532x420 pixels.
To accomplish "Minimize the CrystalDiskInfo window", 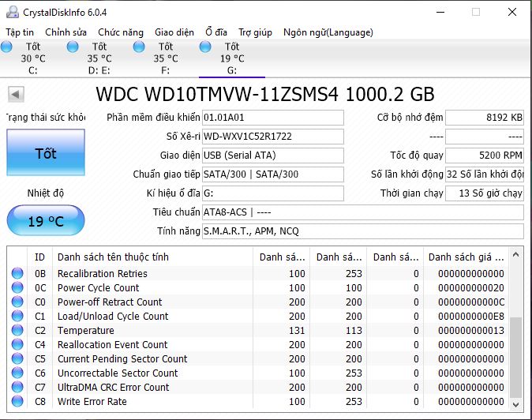I will click(x=440, y=12).
